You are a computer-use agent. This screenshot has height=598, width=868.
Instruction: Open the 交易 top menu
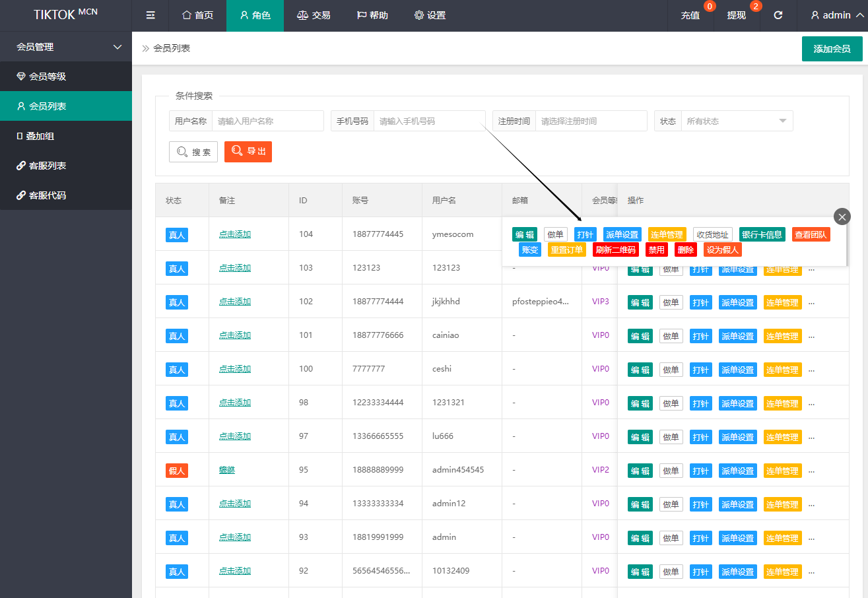pyautogui.click(x=314, y=15)
